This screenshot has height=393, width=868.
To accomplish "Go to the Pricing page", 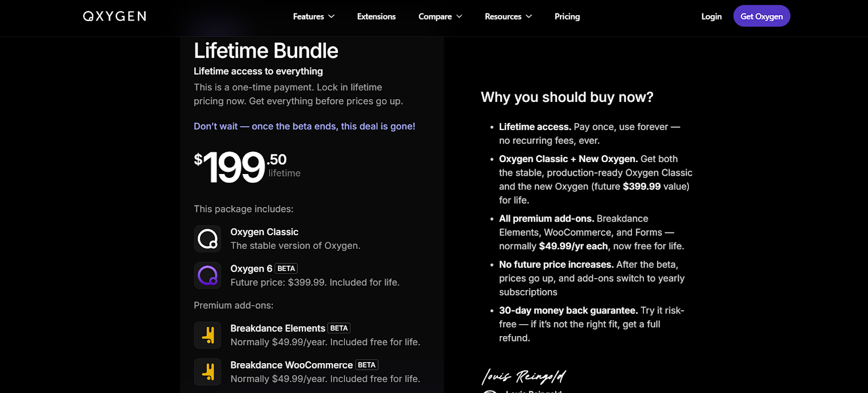I will click(x=567, y=17).
